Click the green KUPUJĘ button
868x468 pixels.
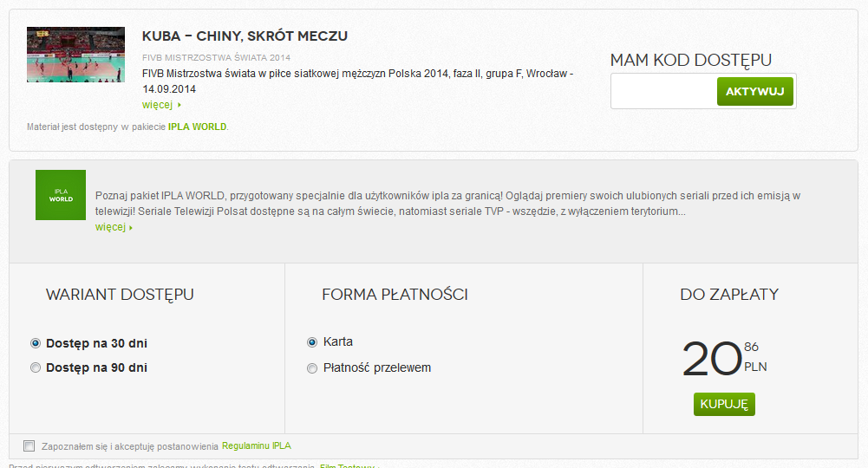[724, 405]
